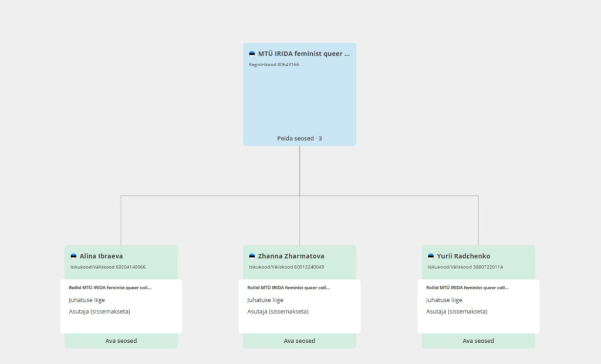Collapse relations via Peida seosed · 3

tap(299, 138)
